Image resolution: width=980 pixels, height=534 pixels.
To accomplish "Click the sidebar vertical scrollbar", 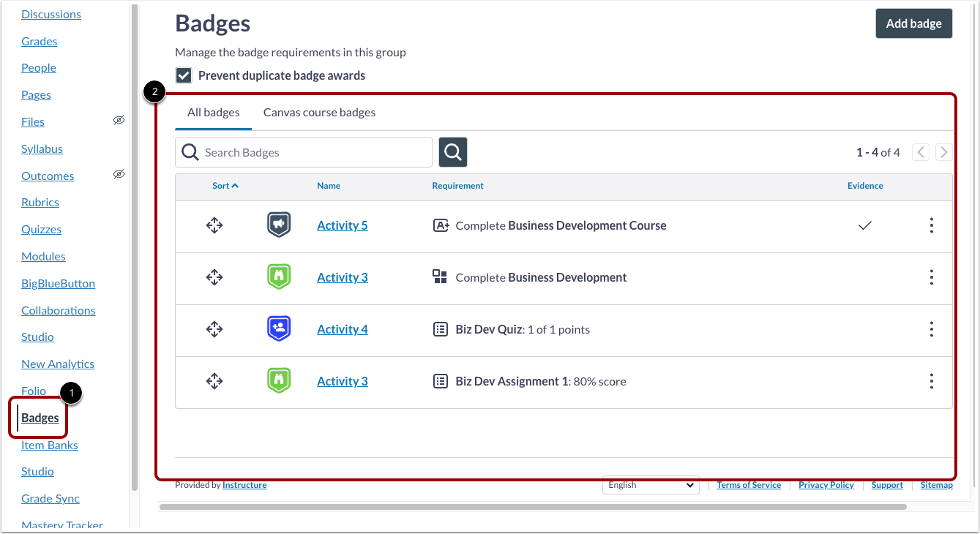I will point(134,247).
